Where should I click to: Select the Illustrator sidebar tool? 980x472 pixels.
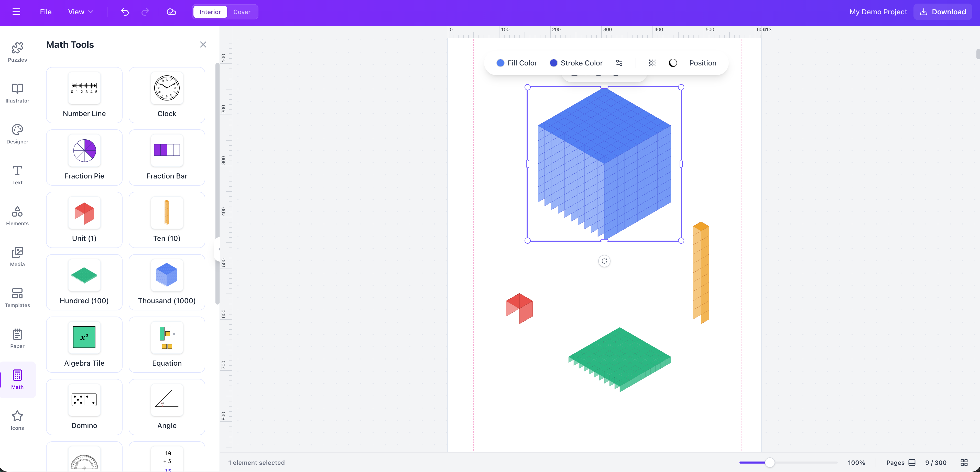(17, 93)
